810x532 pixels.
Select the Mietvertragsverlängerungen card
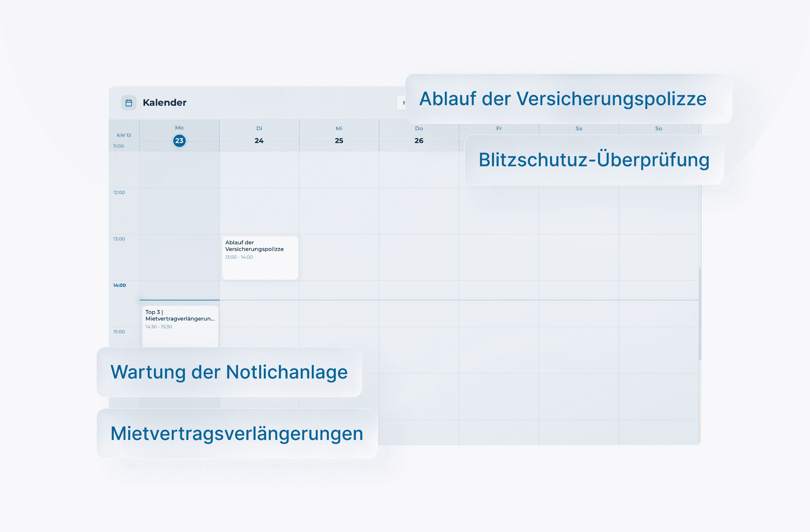pos(237,433)
